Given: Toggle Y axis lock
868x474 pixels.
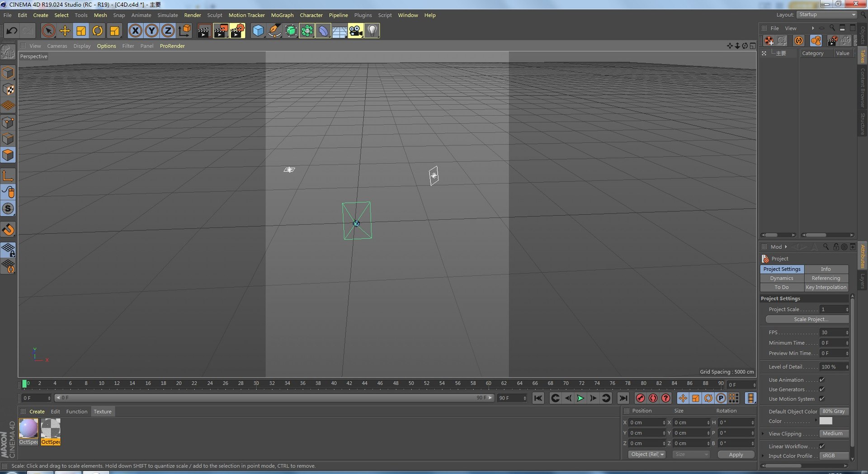Looking at the screenshot, I should (151, 31).
